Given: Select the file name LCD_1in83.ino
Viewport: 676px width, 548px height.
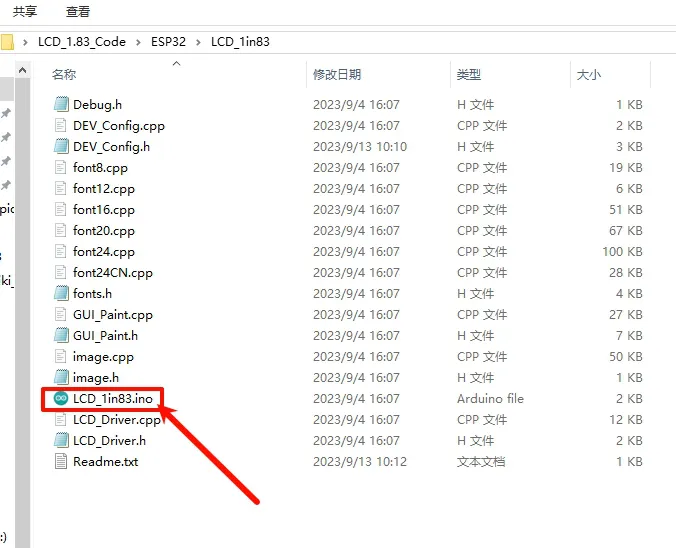Looking at the screenshot, I should (x=113, y=399).
